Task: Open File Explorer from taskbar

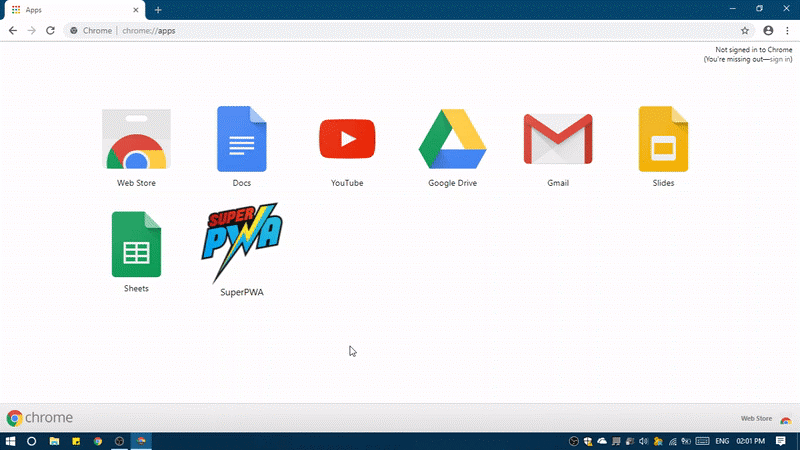Action: 54,441
